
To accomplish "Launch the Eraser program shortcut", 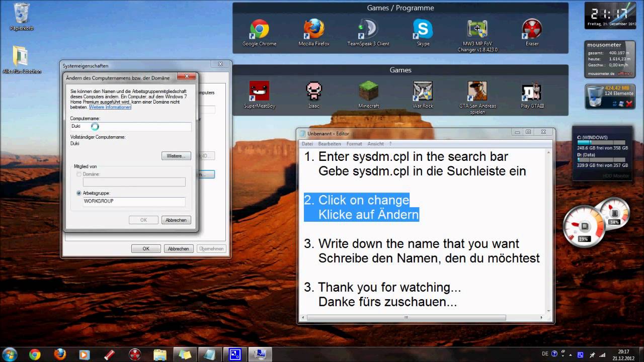I will point(532,33).
